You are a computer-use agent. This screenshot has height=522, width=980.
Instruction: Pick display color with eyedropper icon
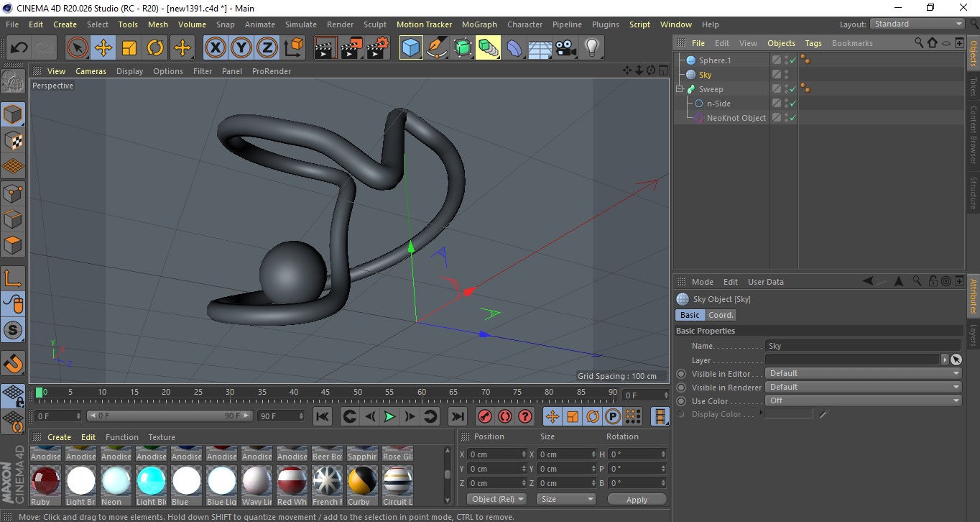coord(824,414)
